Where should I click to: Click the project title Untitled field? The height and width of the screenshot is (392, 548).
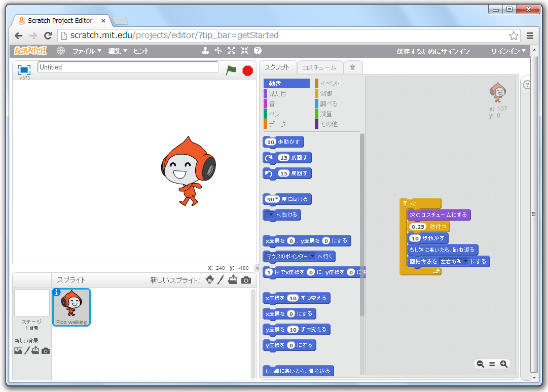click(x=128, y=67)
